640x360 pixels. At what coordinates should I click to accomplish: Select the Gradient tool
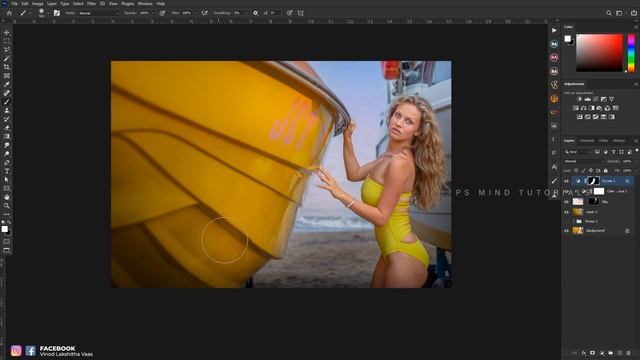point(7,136)
